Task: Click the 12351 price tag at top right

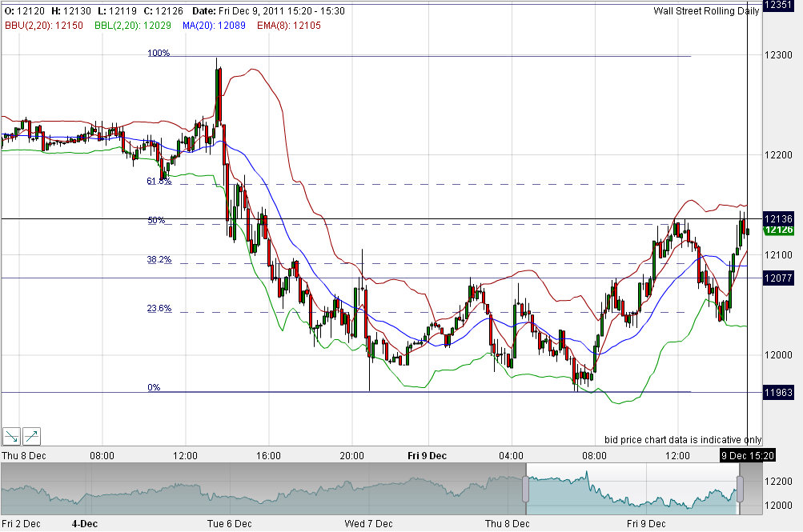Action: [779, 6]
